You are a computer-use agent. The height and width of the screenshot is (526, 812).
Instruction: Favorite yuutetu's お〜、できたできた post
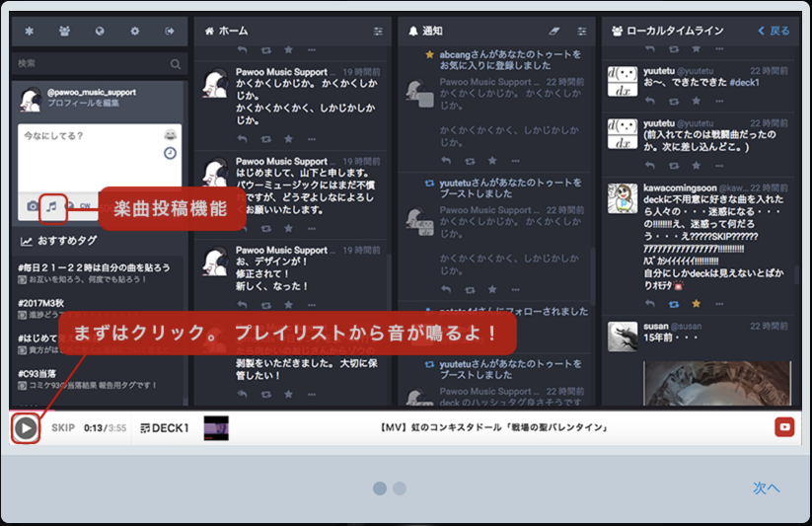pyautogui.click(x=697, y=102)
